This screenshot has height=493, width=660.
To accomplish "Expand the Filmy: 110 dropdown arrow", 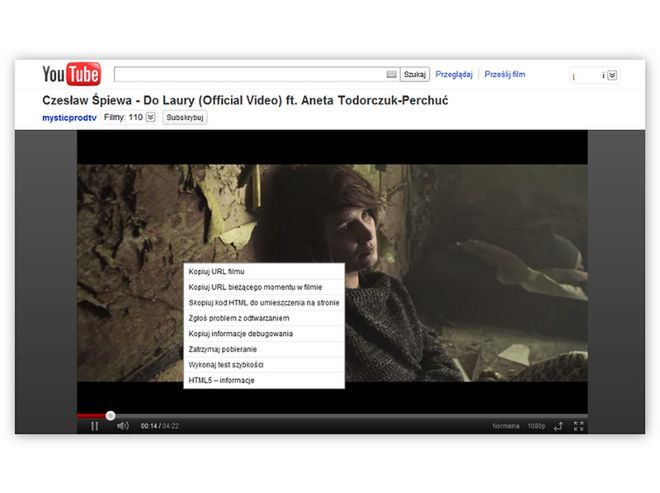I will (x=150, y=117).
